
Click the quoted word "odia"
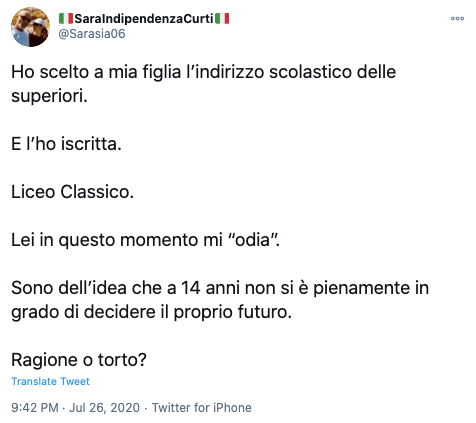(252, 240)
